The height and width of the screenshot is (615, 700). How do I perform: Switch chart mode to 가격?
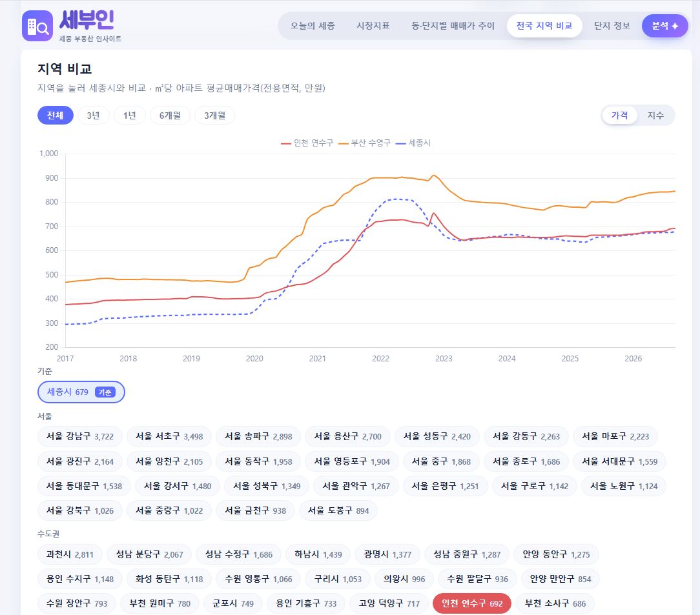(620, 116)
